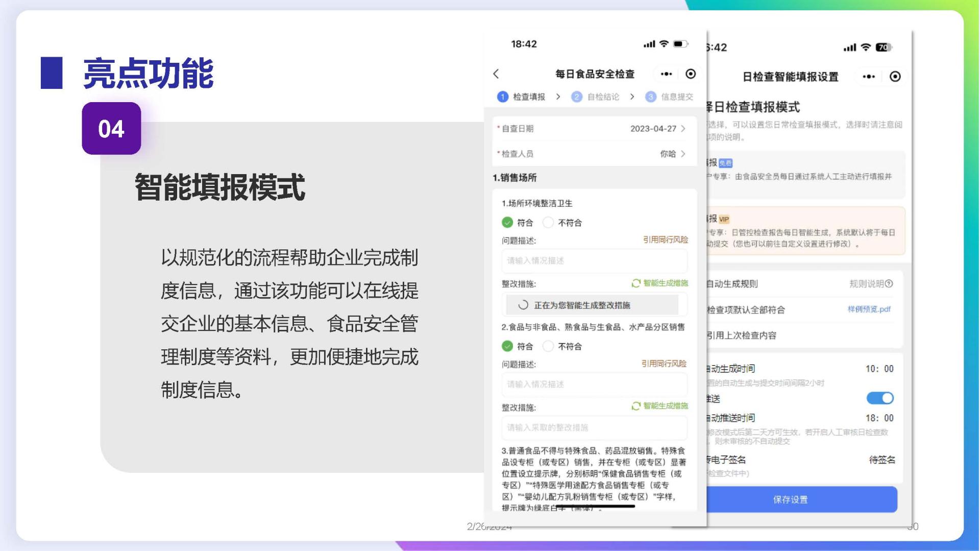Viewport: 980px width, 551px height.
Task: Select 不符合 for 场所环境整洁卫生
Action: (x=548, y=223)
